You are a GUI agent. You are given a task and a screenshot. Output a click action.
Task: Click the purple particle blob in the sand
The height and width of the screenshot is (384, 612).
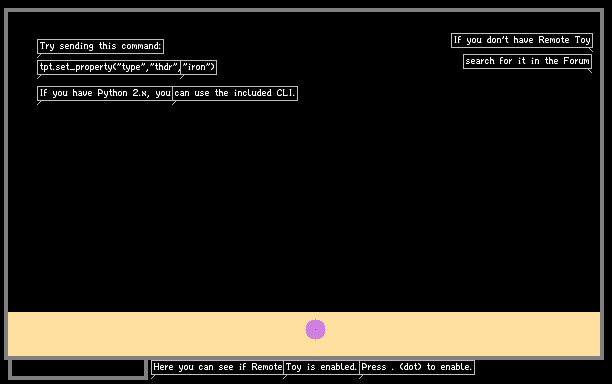[x=315, y=330]
